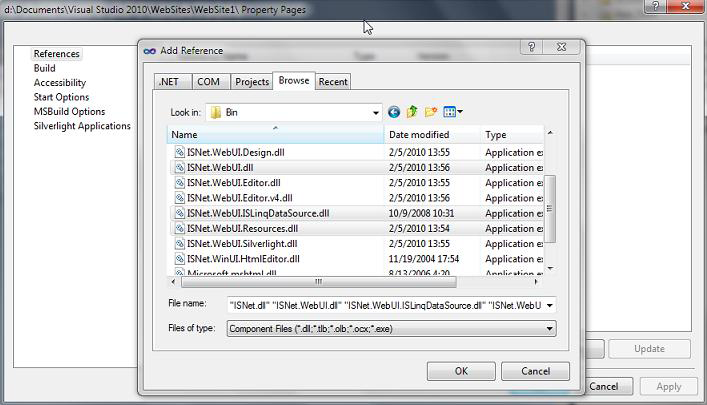This screenshot has height=405, width=707.
Task: Expand the File name dropdown arrow
Action: click(550, 306)
